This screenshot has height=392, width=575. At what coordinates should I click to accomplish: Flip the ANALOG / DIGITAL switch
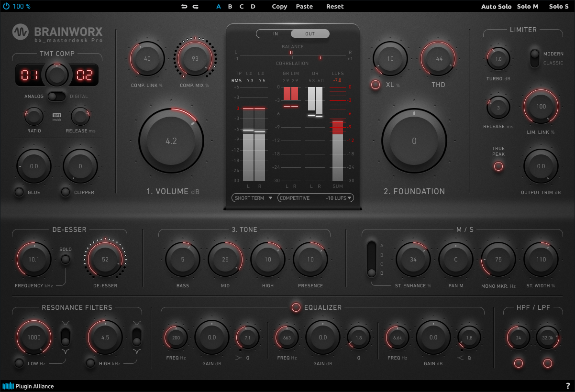click(x=57, y=97)
